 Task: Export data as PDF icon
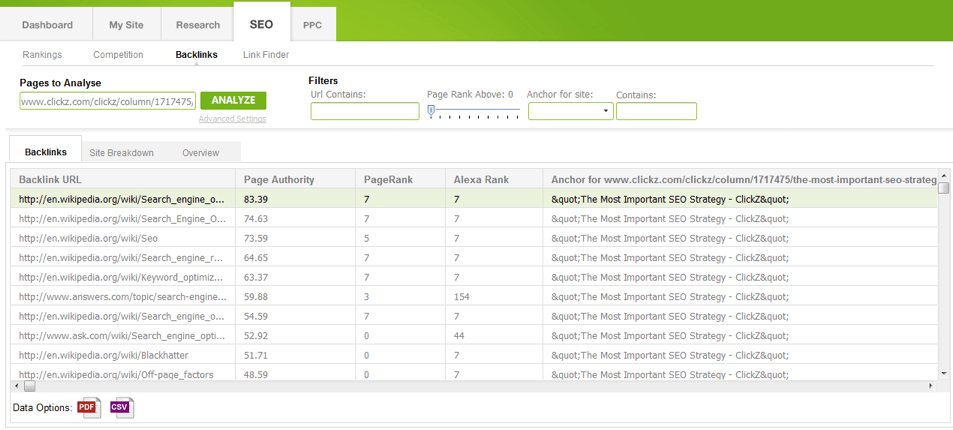[x=88, y=407]
